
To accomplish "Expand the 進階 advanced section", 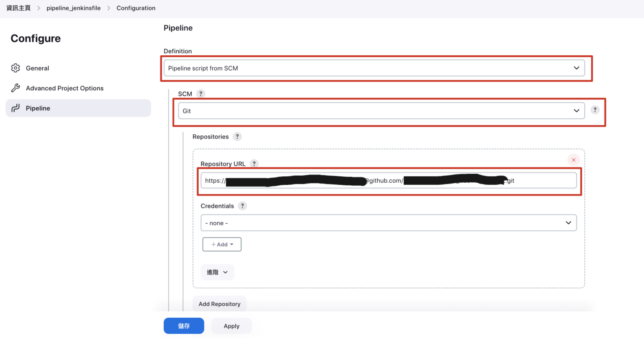I will (x=217, y=272).
